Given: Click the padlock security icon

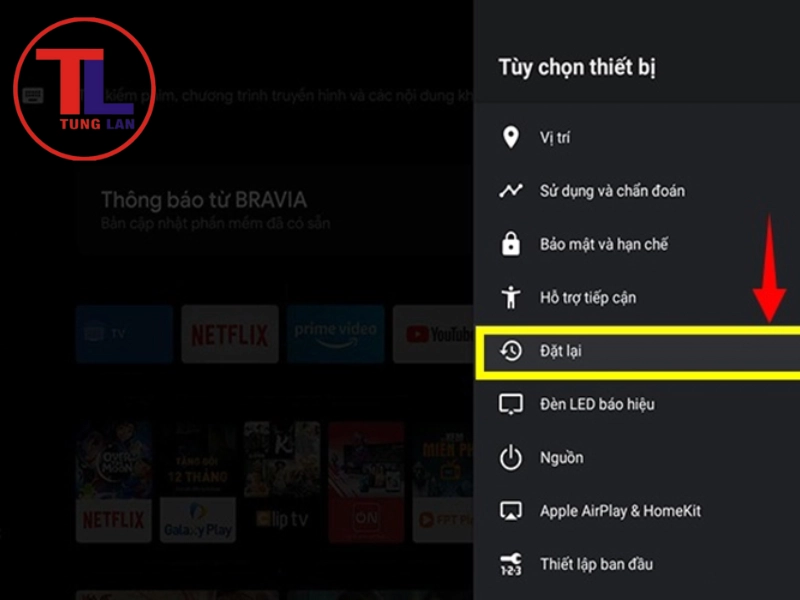Looking at the screenshot, I should tap(511, 244).
